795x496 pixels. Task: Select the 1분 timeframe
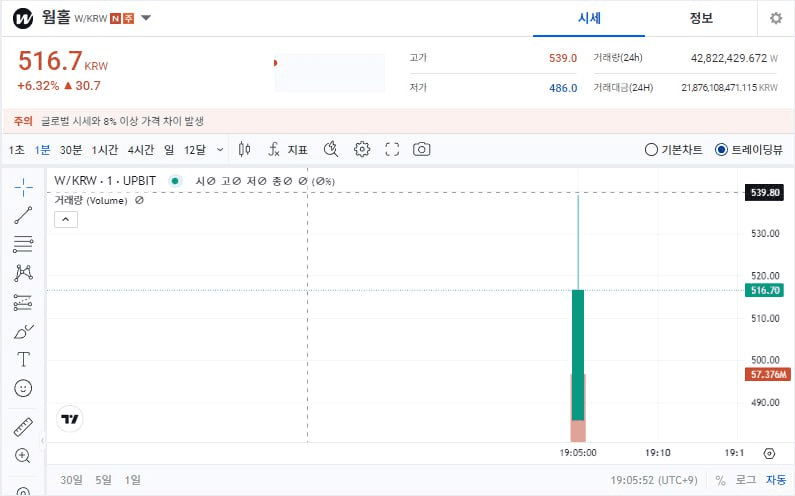click(x=42, y=150)
